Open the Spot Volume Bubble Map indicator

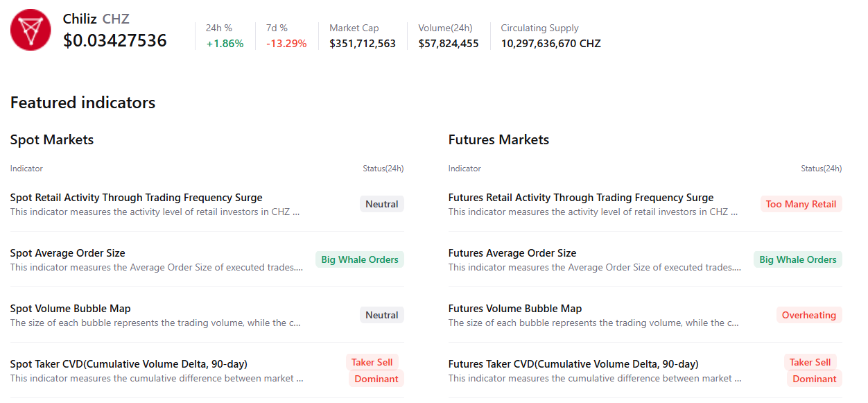click(70, 309)
